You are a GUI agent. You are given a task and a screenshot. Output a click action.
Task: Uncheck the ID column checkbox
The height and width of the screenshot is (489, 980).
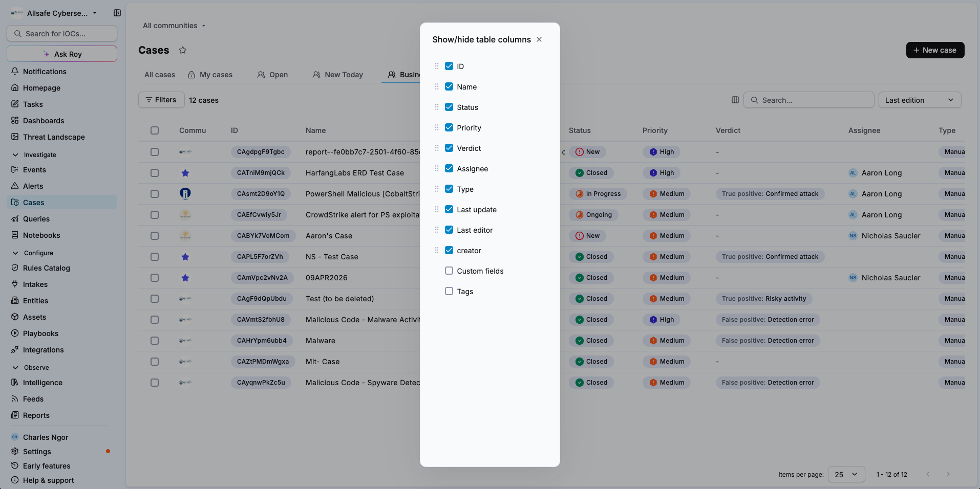(x=449, y=66)
